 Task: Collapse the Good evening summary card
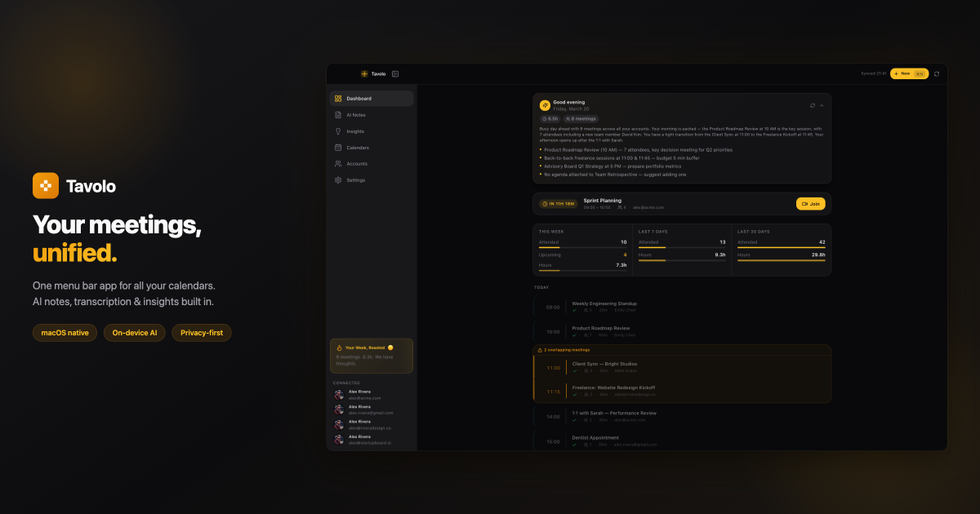pyautogui.click(x=822, y=105)
